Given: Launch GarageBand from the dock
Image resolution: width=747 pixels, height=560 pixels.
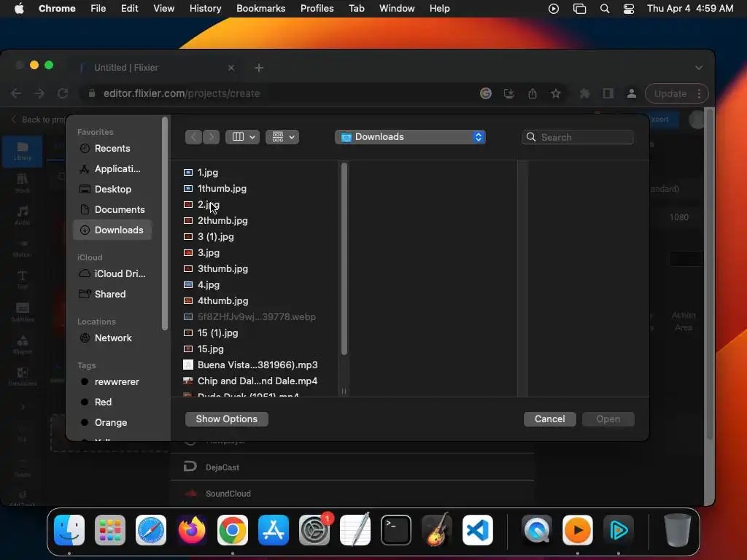Looking at the screenshot, I should 437,530.
